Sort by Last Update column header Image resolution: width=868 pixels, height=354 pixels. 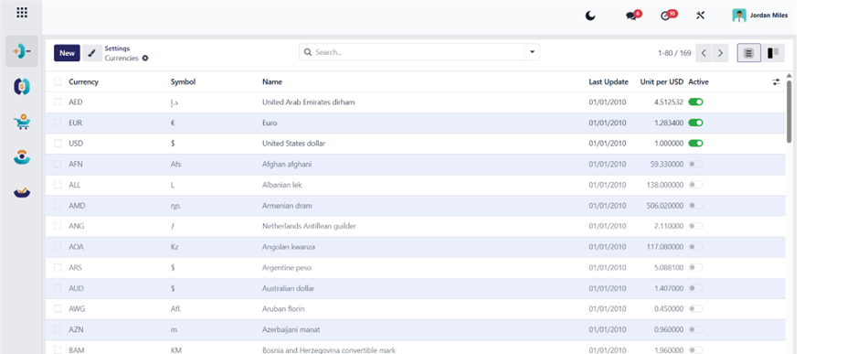pos(609,82)
